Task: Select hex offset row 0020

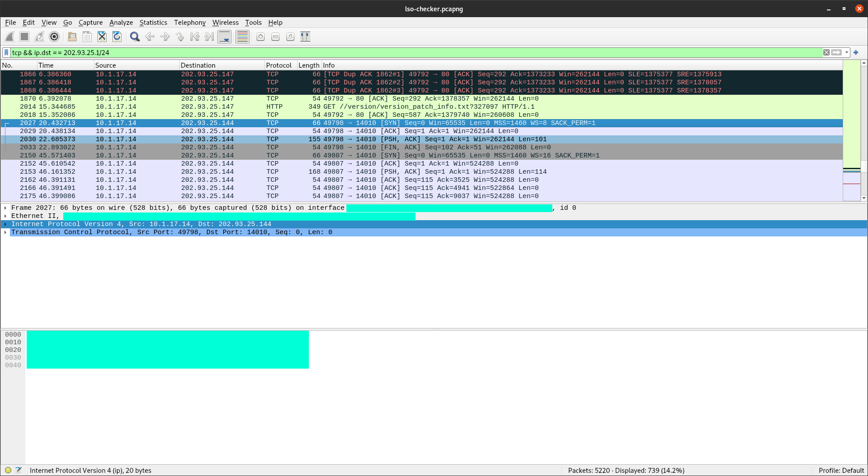Action: point(13,350)
